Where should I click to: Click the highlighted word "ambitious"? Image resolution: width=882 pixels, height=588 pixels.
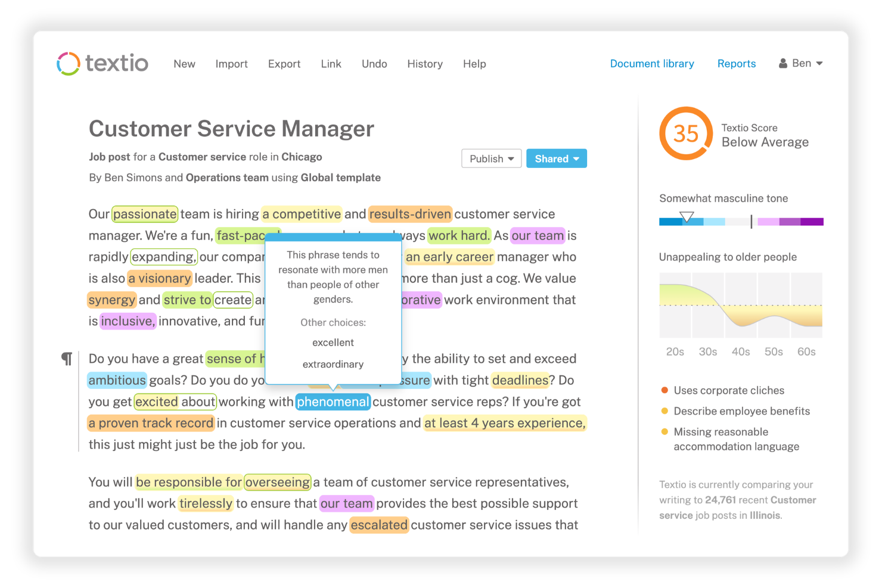(117, 380)
